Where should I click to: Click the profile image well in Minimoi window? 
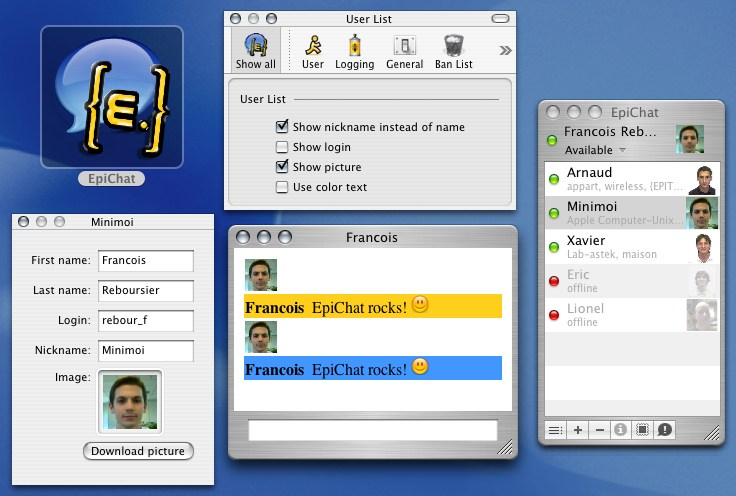(x=130, y=402)
